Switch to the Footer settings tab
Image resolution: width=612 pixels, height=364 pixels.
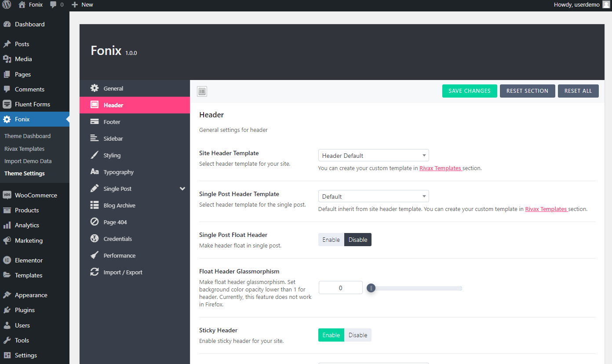(112, 122)
